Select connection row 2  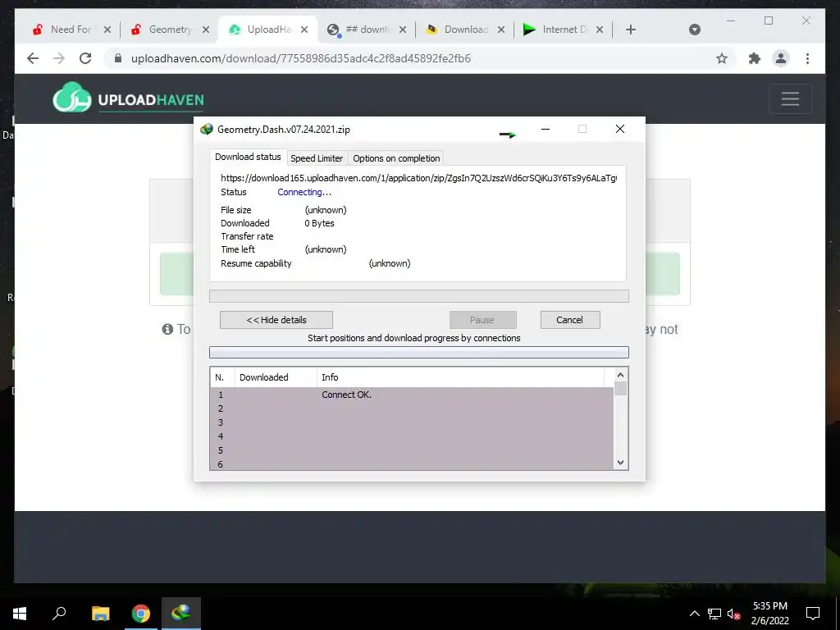click(412, 409)
